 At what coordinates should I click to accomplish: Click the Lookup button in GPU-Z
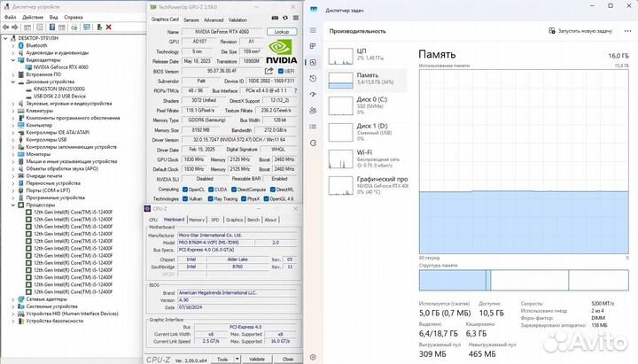click(282, 32)
